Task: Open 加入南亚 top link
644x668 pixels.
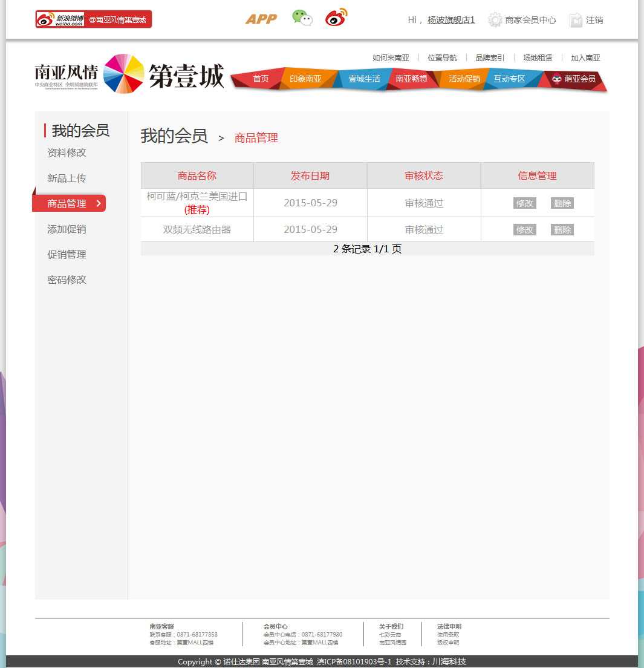Action: tap(585, 58)
